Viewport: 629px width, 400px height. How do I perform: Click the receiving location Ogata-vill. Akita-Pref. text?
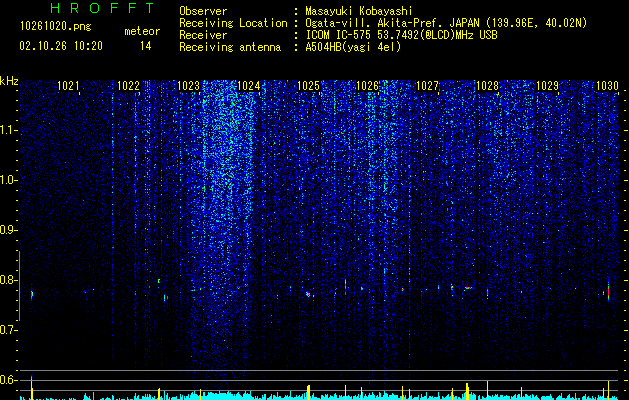446,23
